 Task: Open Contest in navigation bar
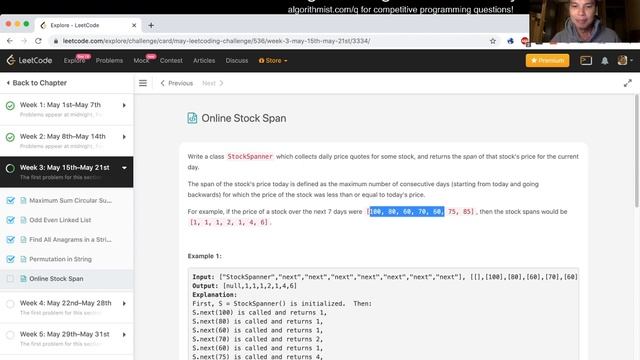point(171,60)
